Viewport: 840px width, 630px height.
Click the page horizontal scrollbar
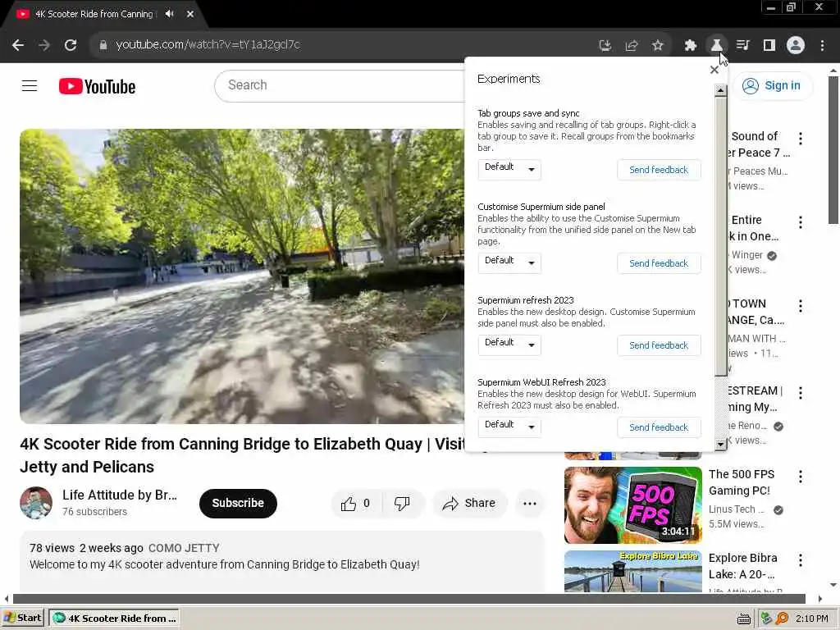pyautogui.click(x=409, y=598)
